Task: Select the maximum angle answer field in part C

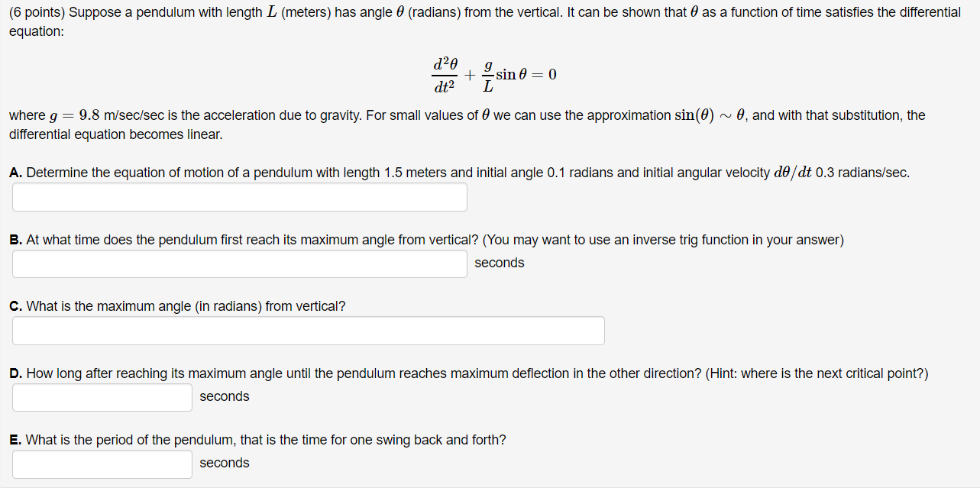Action: (x=308, y=330)
